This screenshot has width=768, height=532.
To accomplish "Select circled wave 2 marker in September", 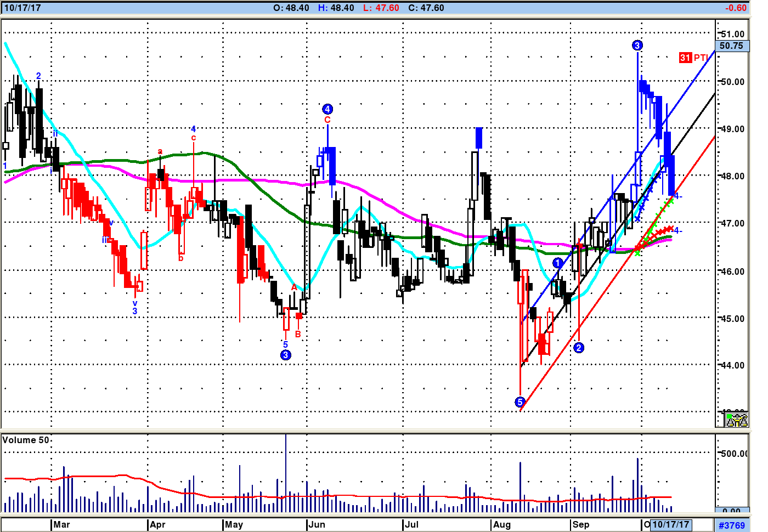I will (579, 348).
